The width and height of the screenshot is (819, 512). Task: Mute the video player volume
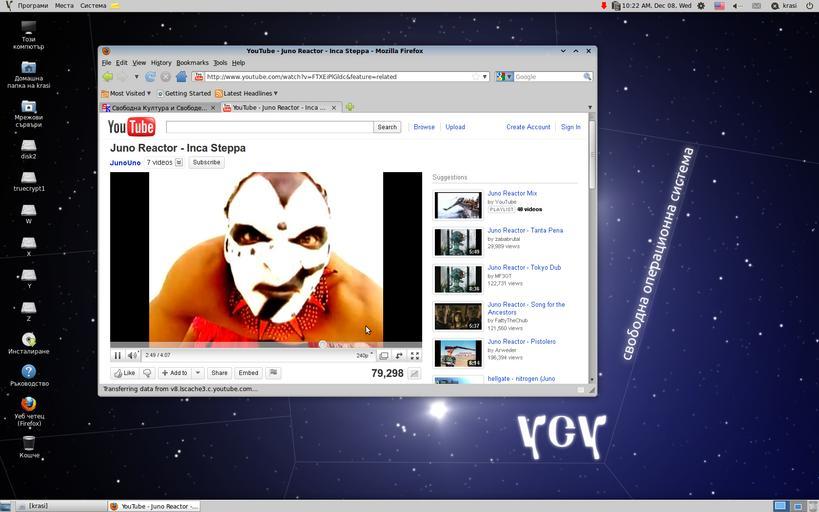[x=131, y=355]
